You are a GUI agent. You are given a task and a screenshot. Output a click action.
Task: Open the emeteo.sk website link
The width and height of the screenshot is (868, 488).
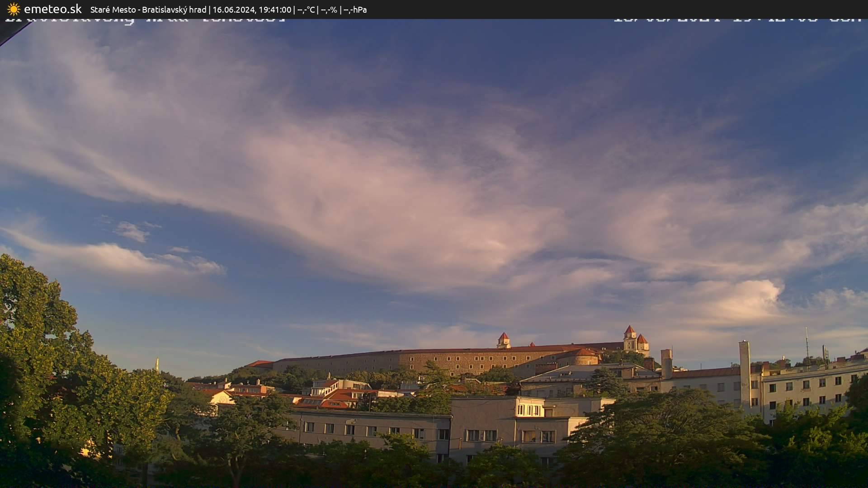tap(53, 9)
